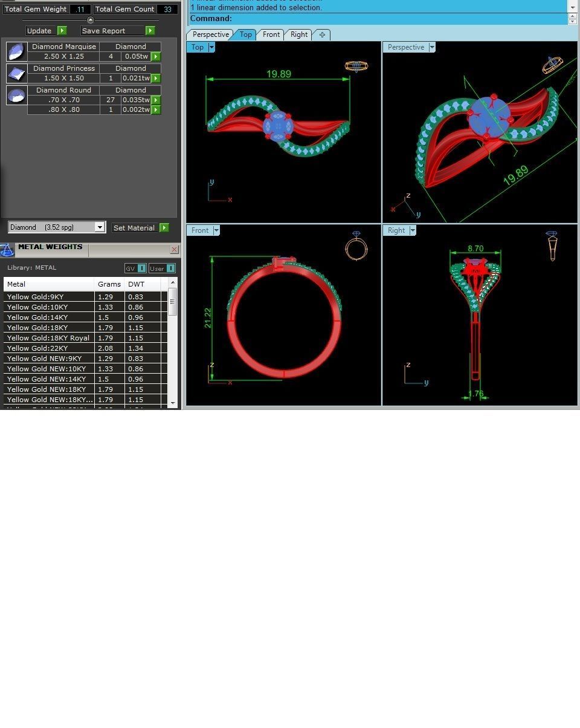Close the Metal Weights panel
This screenshot has height=728, width=580.
click(175, 249)
